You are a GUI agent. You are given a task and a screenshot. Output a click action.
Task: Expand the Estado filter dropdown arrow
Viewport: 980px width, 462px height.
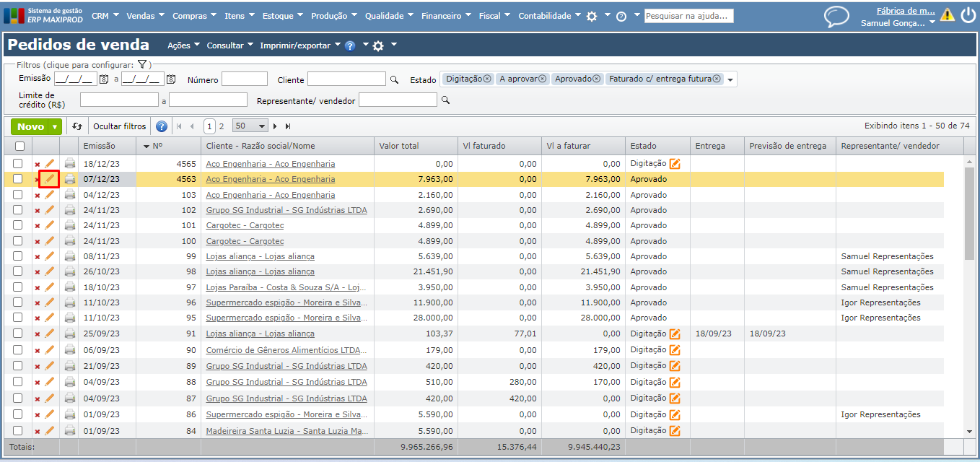pyautogui.click(x=730, y=79)
